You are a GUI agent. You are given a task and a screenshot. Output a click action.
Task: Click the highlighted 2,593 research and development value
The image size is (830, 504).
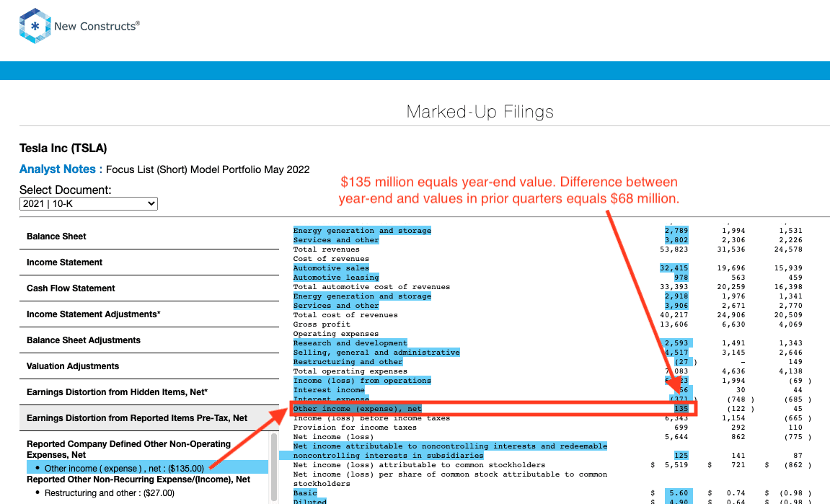tap(676, 343)
